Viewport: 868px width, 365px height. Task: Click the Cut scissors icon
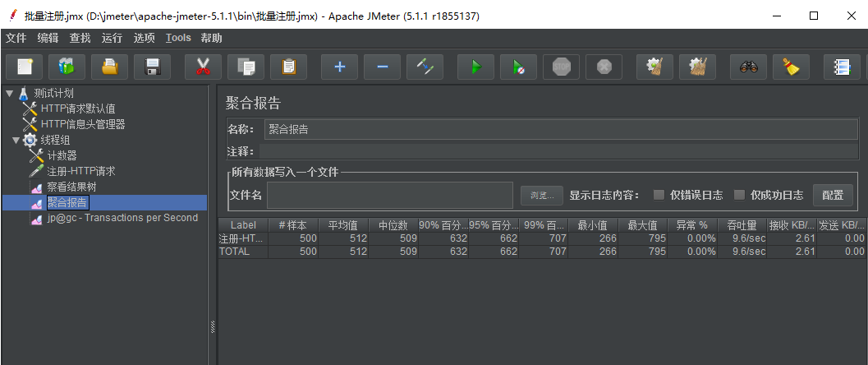(x=203, y=67)
